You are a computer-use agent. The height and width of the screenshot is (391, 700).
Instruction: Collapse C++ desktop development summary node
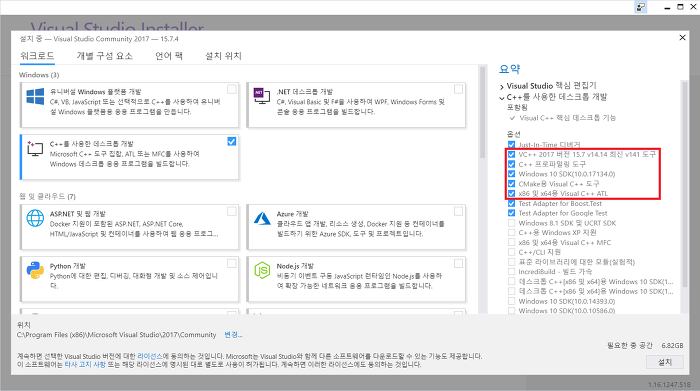[x=502, y=97]
